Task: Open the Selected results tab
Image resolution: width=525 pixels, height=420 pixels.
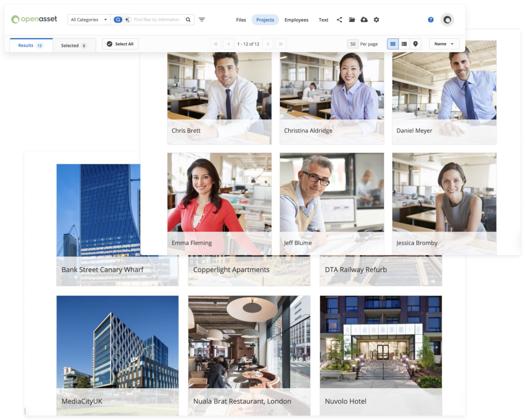Action: (x=74, y=45)
